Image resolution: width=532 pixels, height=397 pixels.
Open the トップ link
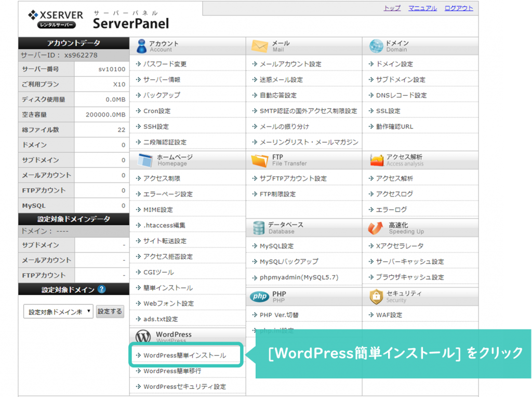(x=392, y=8)
